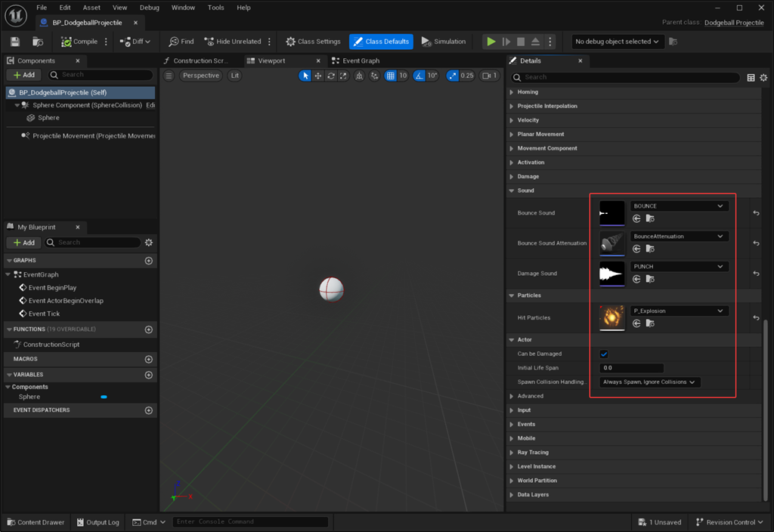Use selected asset for Hit Particles
This screenshot has width=774, height=532.
[x=636, y=323]
